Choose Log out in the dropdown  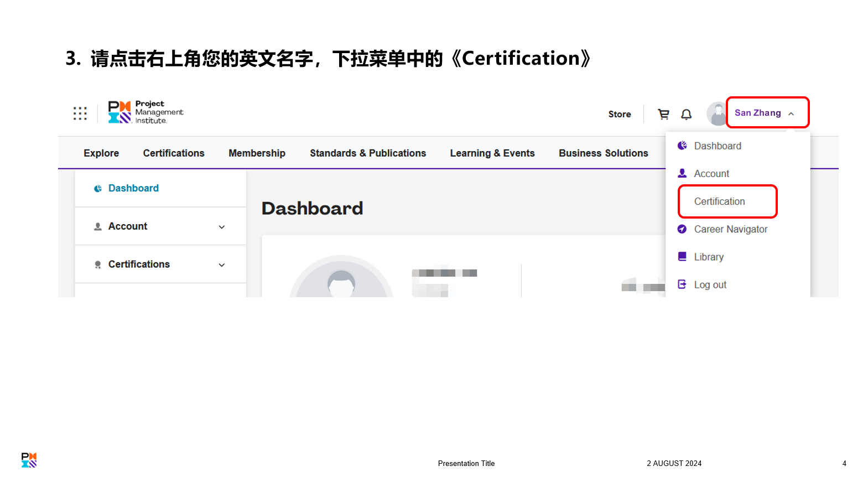710,284
